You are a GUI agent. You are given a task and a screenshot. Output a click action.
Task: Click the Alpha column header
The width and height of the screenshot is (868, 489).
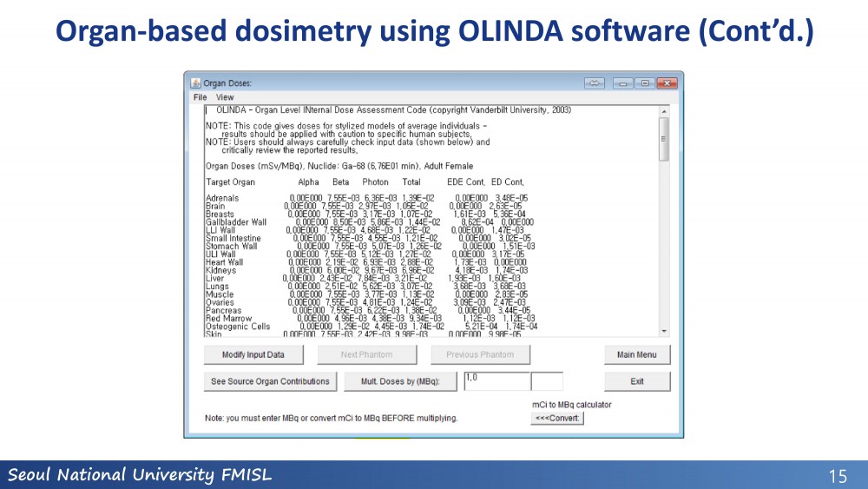tap(308, 182)
